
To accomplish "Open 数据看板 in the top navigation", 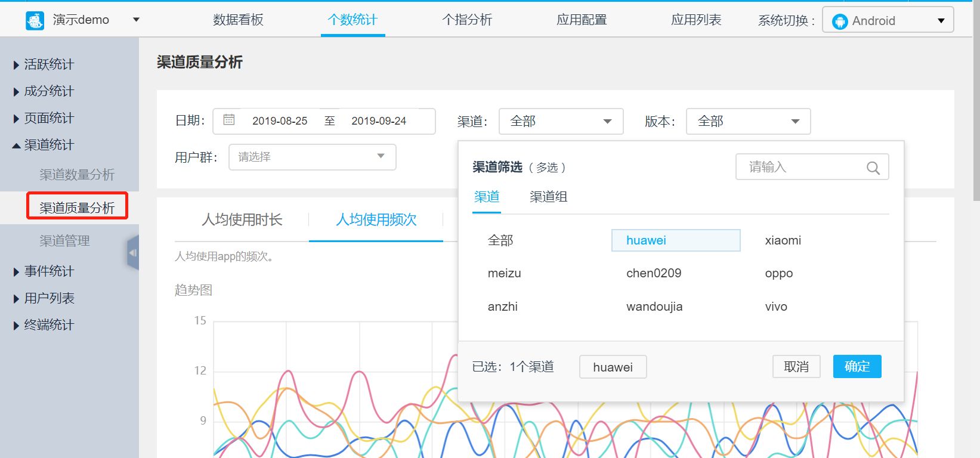I will pyautogui.click(x=238, y=20).
